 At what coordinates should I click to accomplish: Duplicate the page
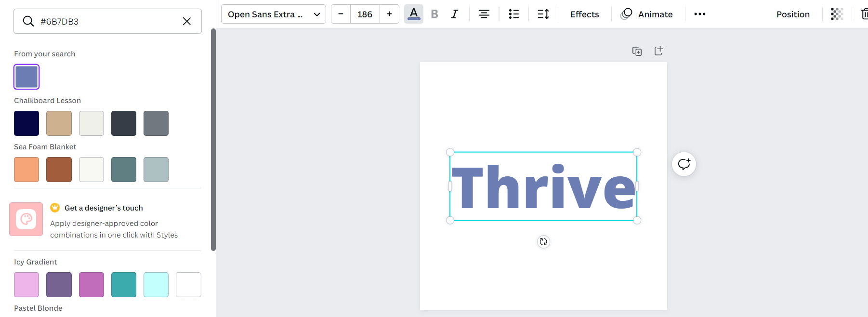[637, 51]
